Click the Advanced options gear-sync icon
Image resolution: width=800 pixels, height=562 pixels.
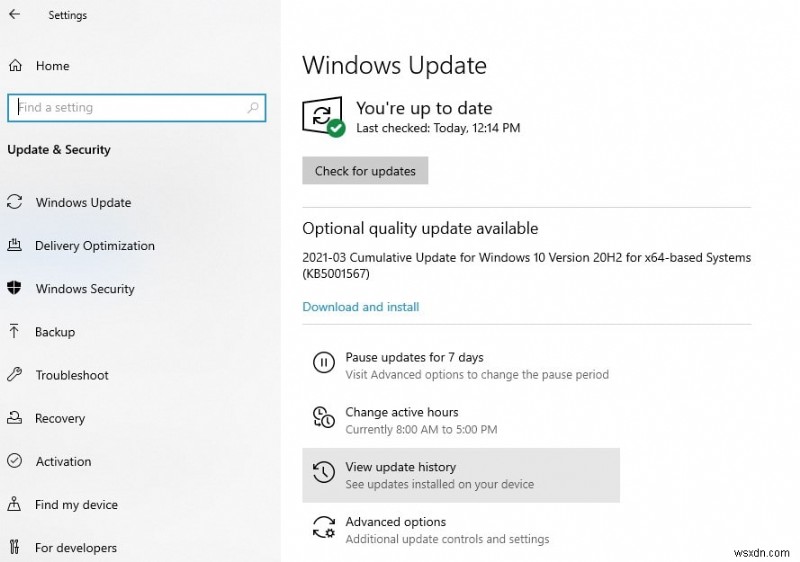pos(323,527)
